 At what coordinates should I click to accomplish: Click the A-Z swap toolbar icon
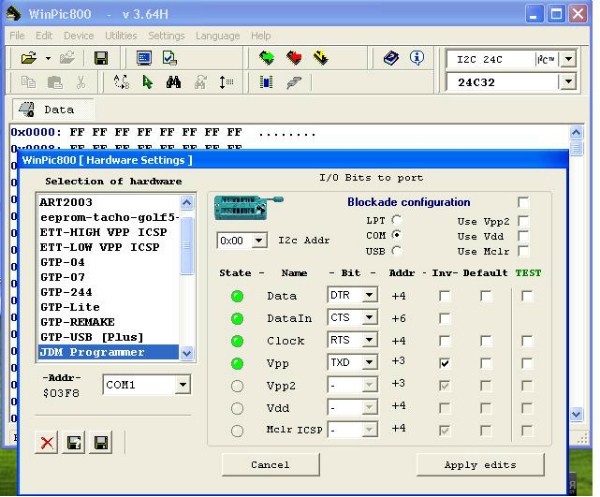tap(122, 82)
